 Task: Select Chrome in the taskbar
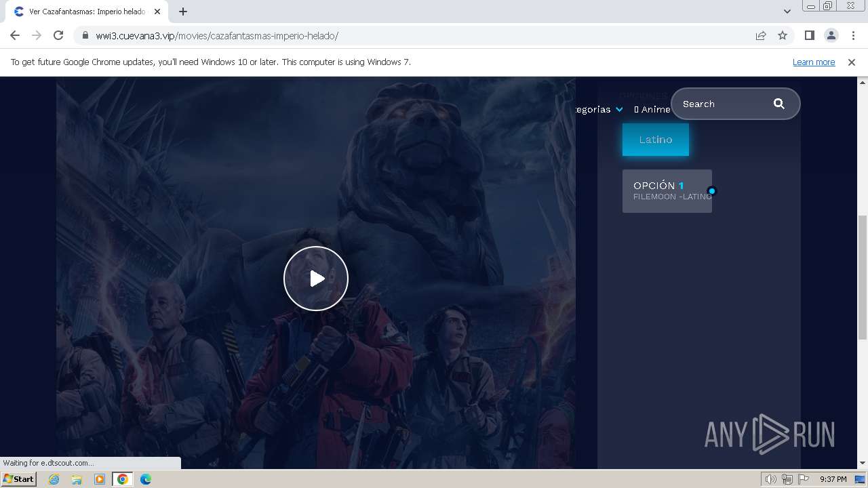(x=122, y=479)
